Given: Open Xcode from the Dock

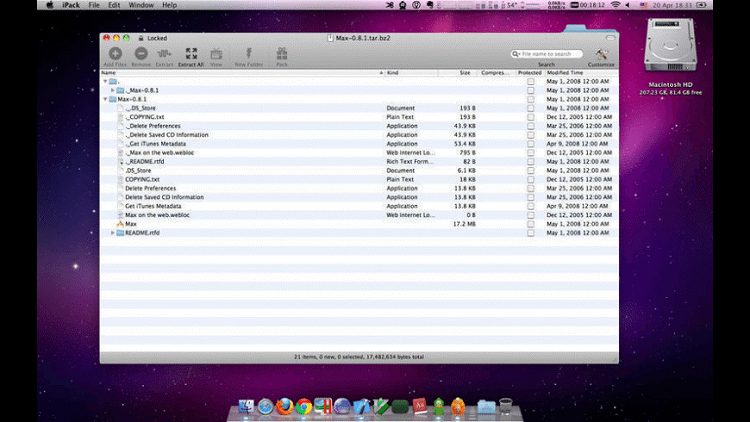Looking at the screenshot, I should click(362, 407).
